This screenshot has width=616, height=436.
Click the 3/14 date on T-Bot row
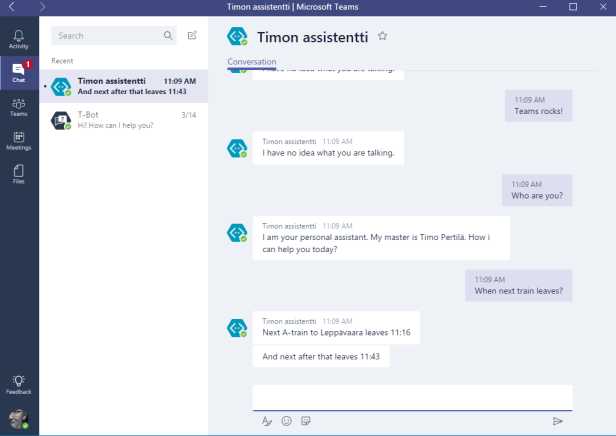pos(189,115)
